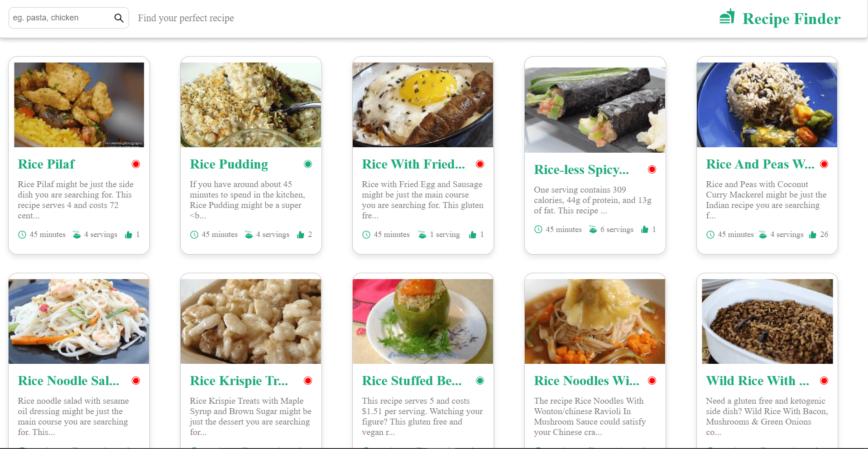Viewport: 868px width, 449px height.
Task: Click the Rice Noodles With Wonton photo
Action: click(x=595, y=321)
